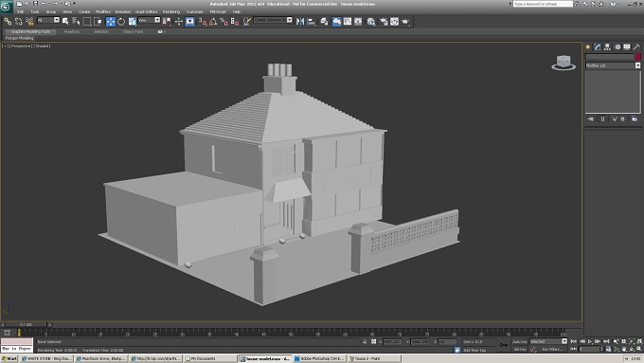Toggle the Keyboard Shortcut Override button
Viewport: 644px width, 363px height.
click(189, 22)
